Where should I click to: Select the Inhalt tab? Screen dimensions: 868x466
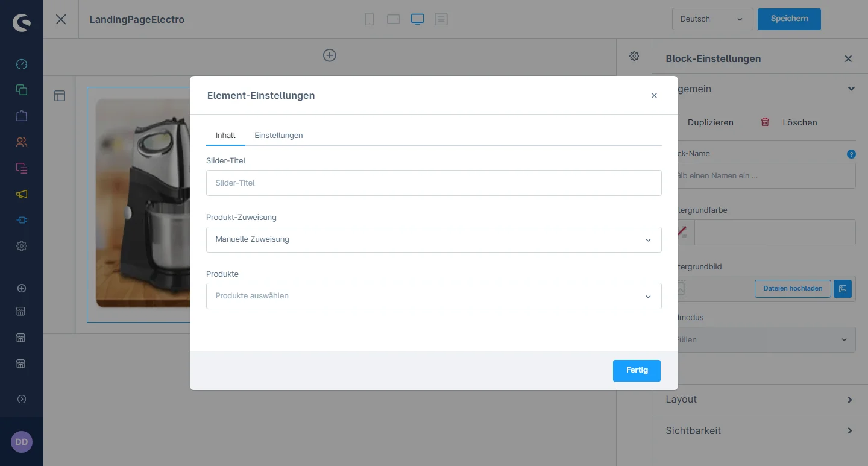click(225, 136)
